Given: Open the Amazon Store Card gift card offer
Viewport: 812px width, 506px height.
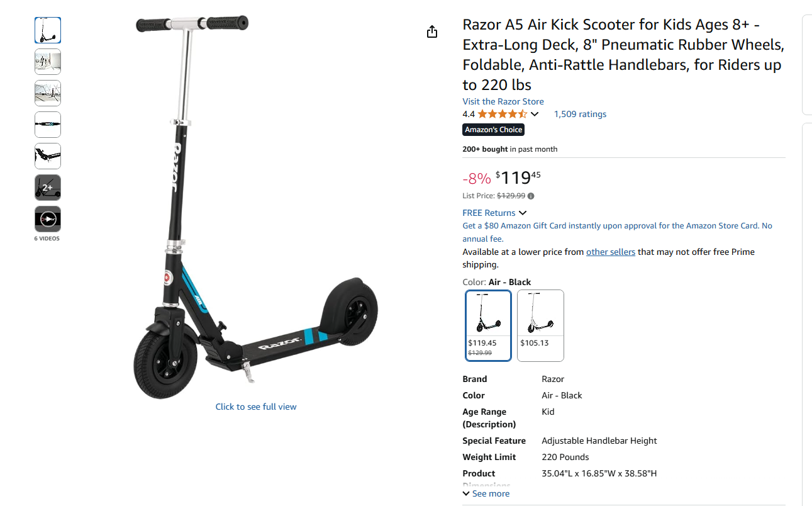Looking at the screenshot, I should pos(617,232).
